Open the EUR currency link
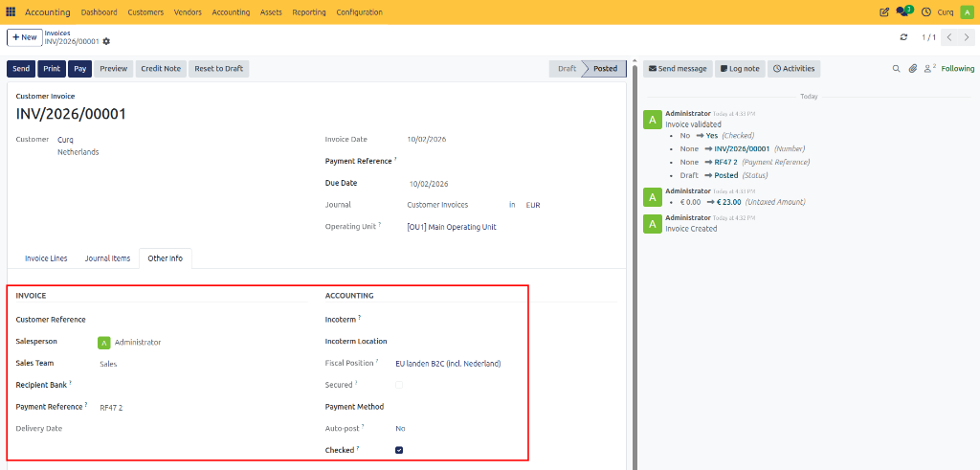Viewport: 980px width, 470px height. click(533, 205)
